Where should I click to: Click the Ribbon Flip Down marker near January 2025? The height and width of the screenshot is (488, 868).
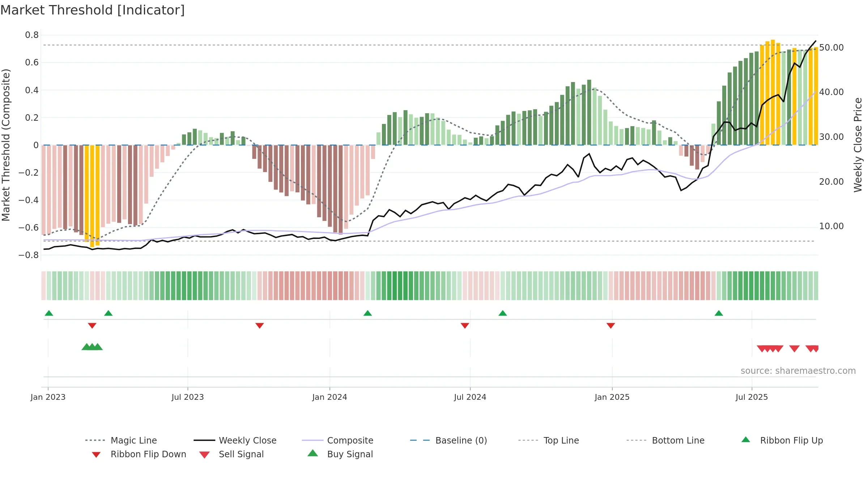coord(610,326)
